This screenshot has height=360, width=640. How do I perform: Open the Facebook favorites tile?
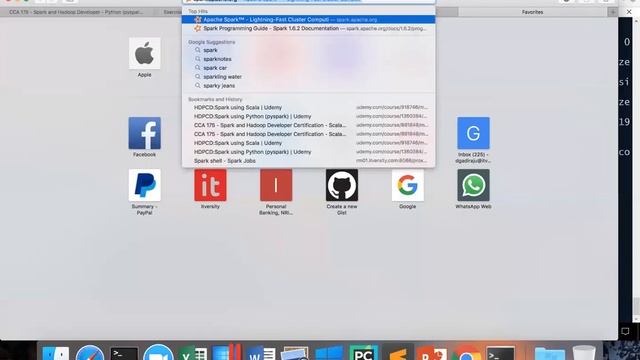(144, 133)
